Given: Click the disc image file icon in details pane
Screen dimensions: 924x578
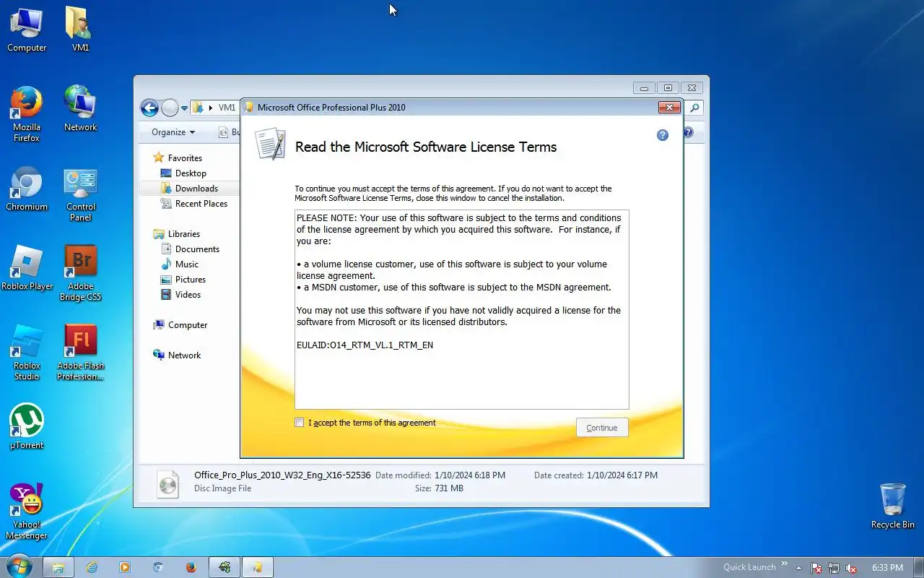Looking at the screenshot, I should tap(167, 484).
